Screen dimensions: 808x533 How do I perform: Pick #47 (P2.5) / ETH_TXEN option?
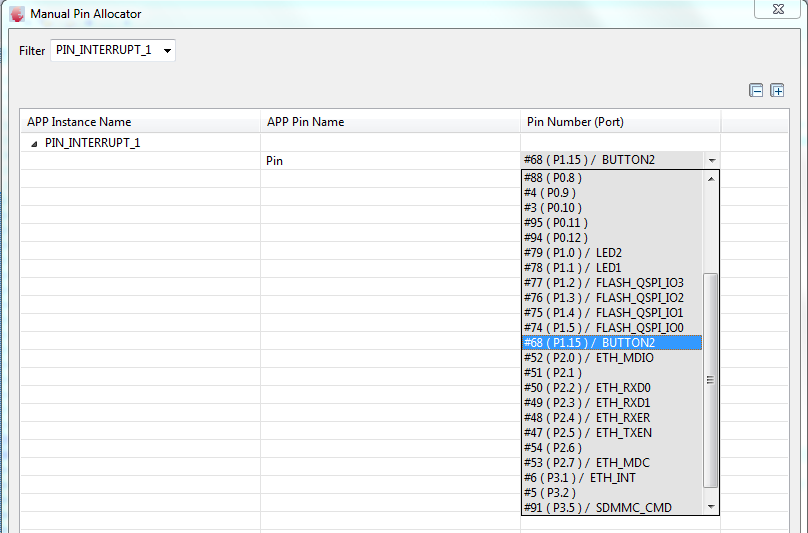click(588, 433)
